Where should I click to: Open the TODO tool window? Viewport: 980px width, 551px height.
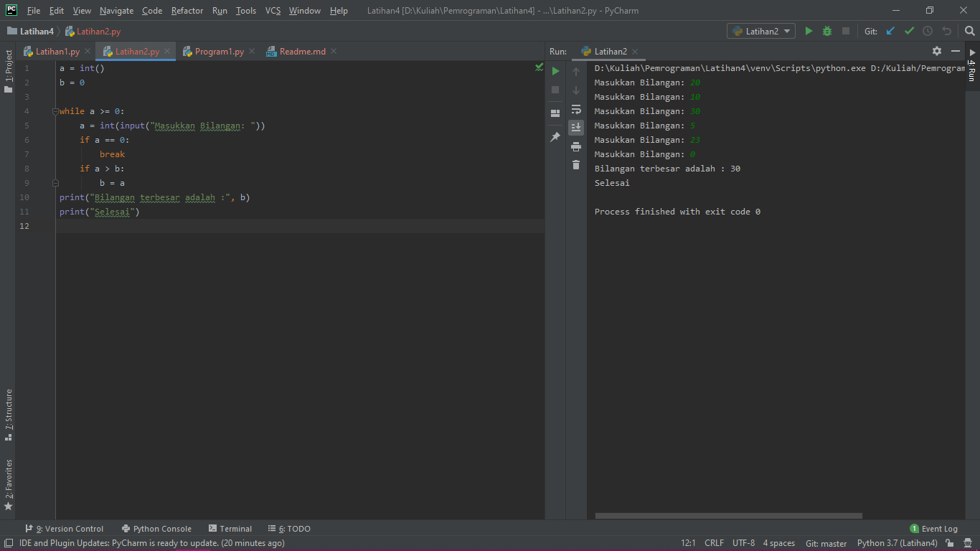click(x=289, y=529)
